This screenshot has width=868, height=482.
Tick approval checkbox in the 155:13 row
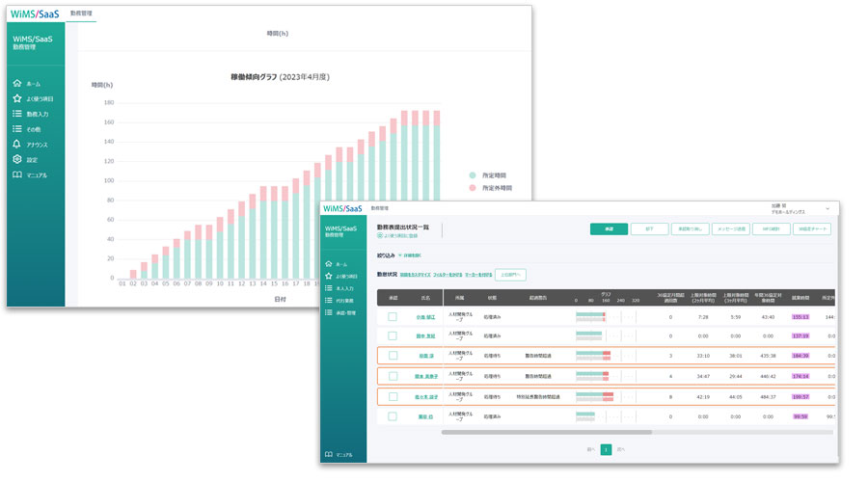(393, 317)
